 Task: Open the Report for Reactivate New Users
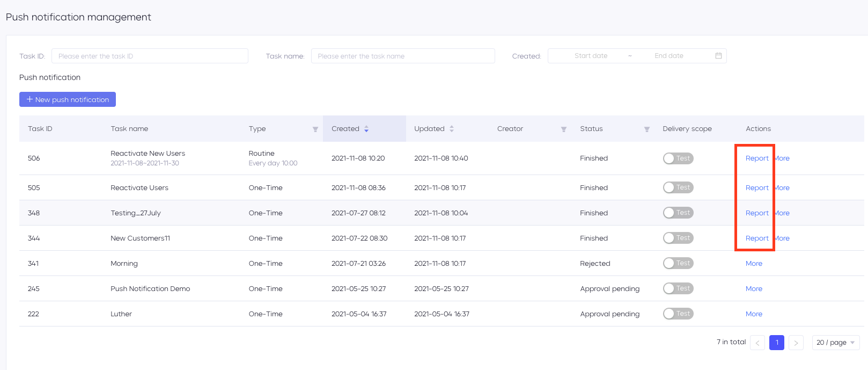[x=757, y=158]
